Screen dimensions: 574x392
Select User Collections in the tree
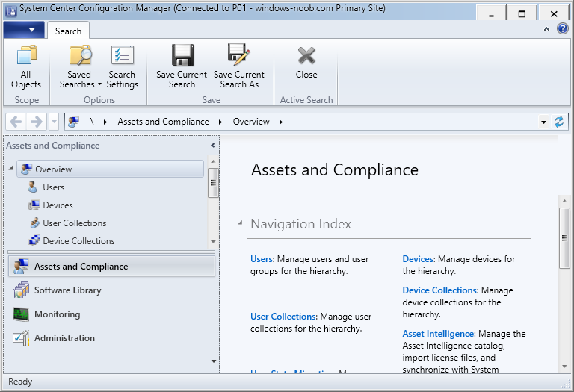click(x=74, y=223)
